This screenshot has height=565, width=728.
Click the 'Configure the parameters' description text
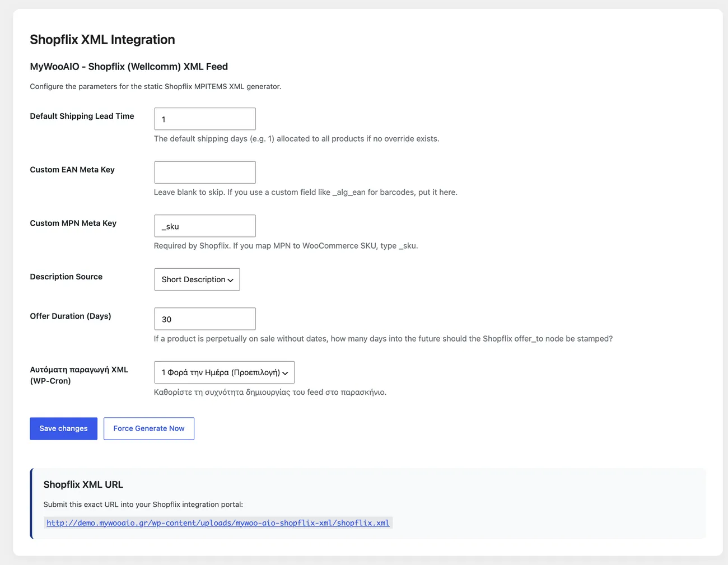[x=156, y=86]
